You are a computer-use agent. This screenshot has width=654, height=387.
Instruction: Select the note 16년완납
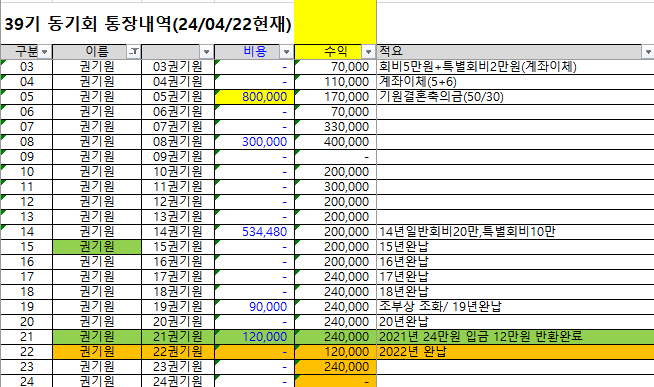[515, 262]
